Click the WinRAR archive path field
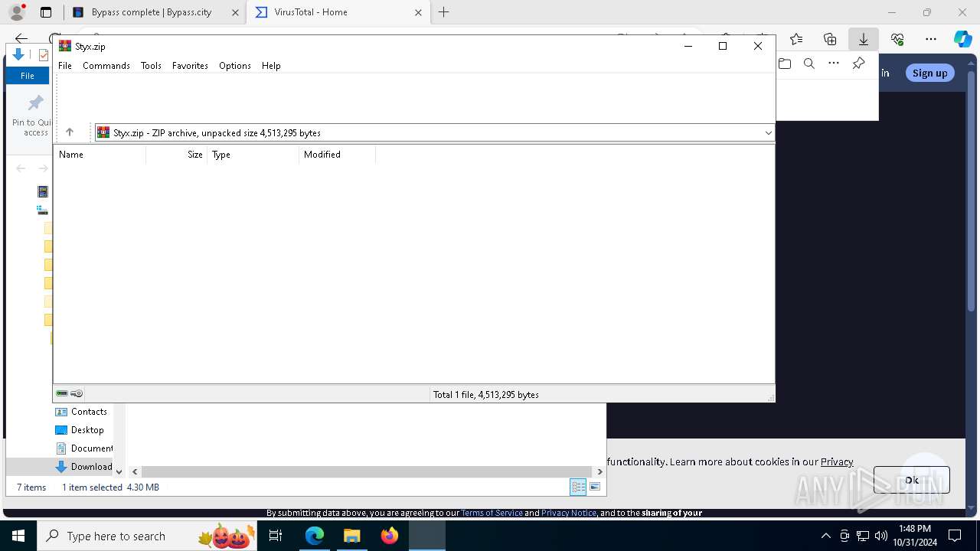The image size is (980, 551). (434, 132)
